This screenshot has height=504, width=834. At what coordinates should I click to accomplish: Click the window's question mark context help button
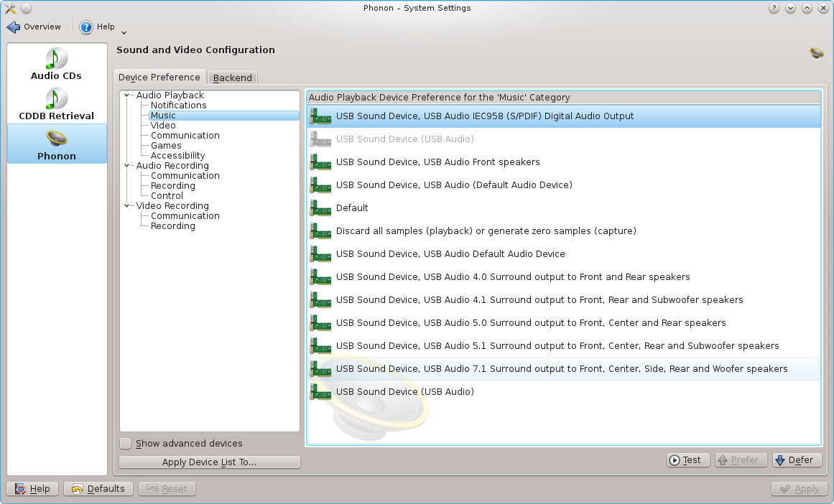click(x=774, y=8)
